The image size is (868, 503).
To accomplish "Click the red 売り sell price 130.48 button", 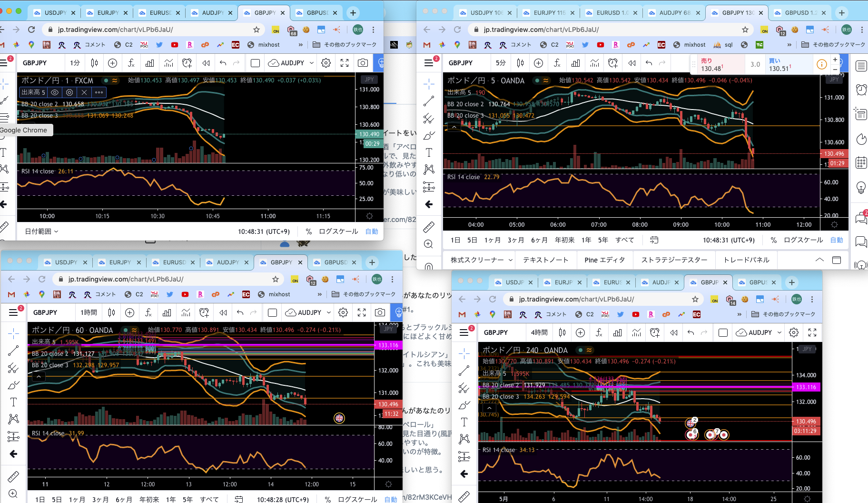I will point(717,65).
